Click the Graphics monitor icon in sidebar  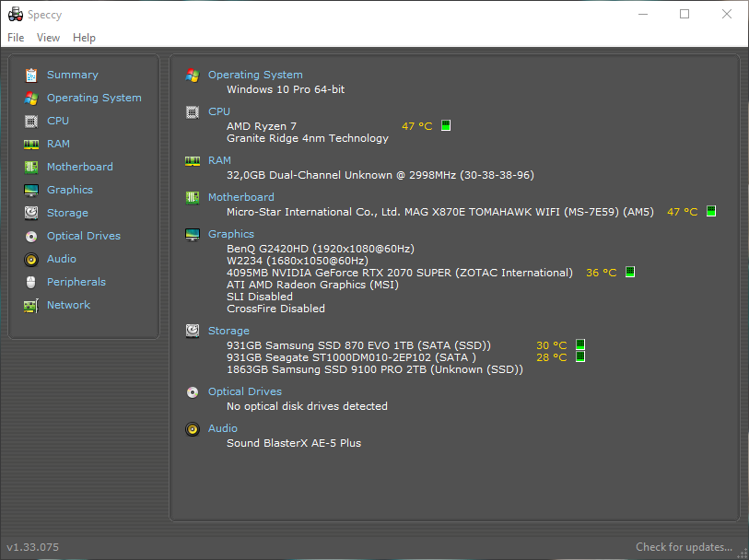(x=31, y=191)
